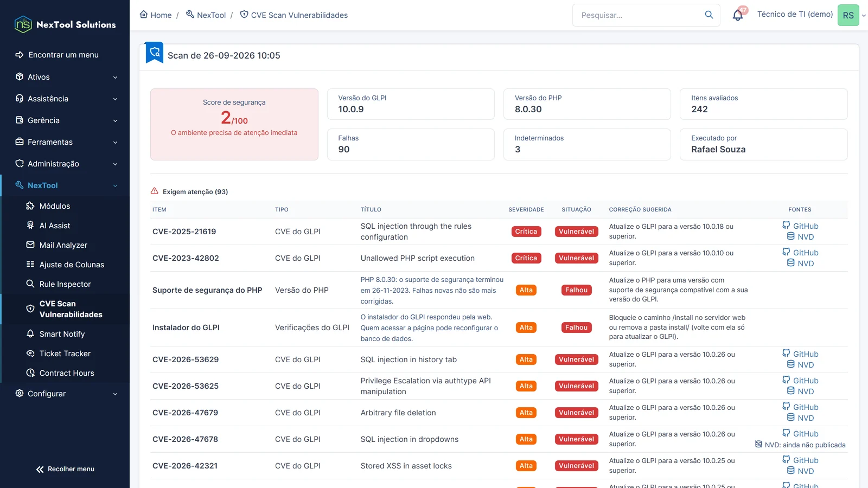Click the Home breadcrumb link

click(156, 15)
